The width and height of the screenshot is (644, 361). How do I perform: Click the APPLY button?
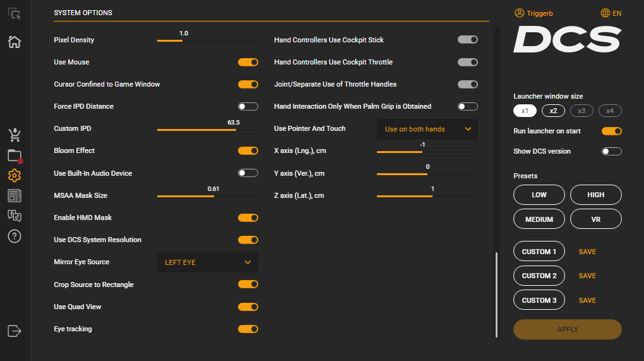click(x=568, y=329)
